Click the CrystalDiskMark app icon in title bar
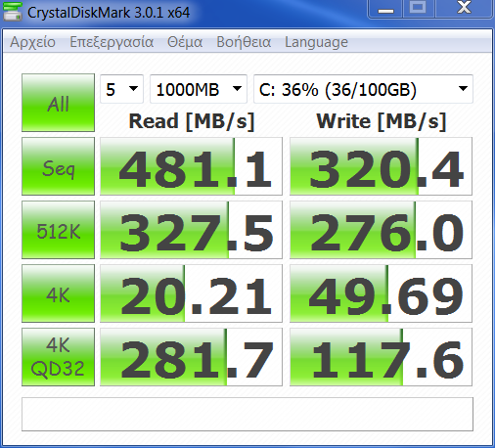 coord(13,11)
